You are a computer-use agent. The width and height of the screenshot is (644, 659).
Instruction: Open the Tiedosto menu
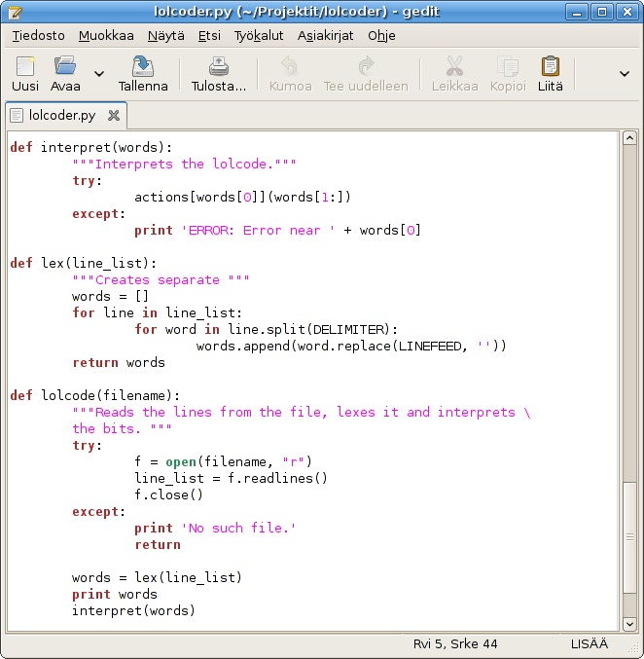[x=38, y=35]
